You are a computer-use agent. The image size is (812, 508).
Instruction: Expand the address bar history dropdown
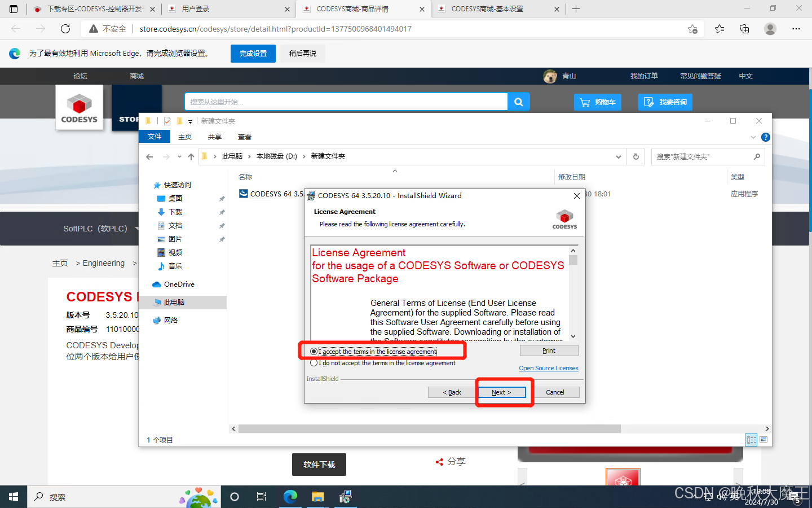(x=619, y=156)
